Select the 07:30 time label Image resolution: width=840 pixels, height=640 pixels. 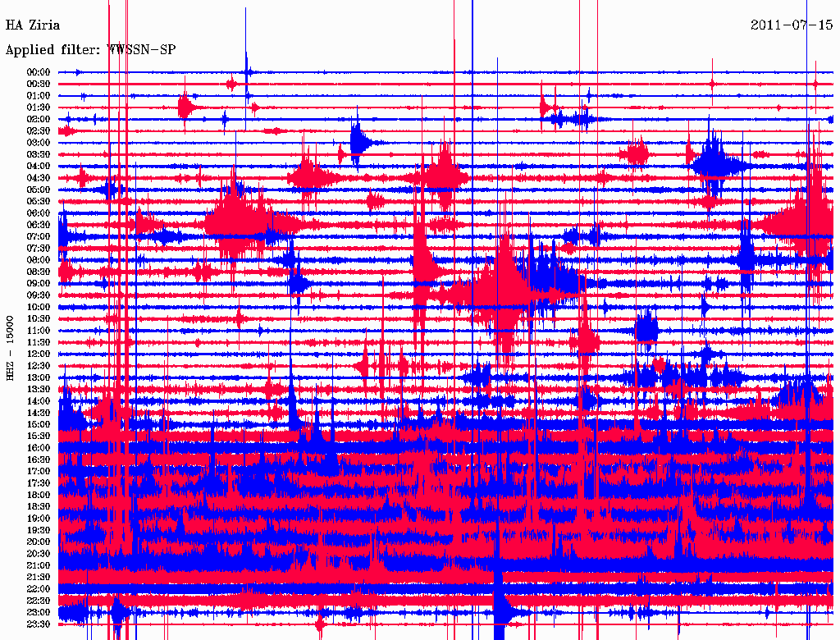pos(39,248)
